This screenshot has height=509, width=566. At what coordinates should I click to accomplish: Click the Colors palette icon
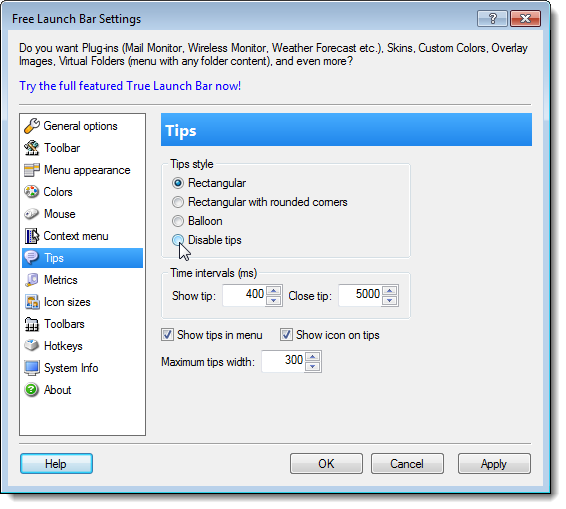tap(32, 192)
